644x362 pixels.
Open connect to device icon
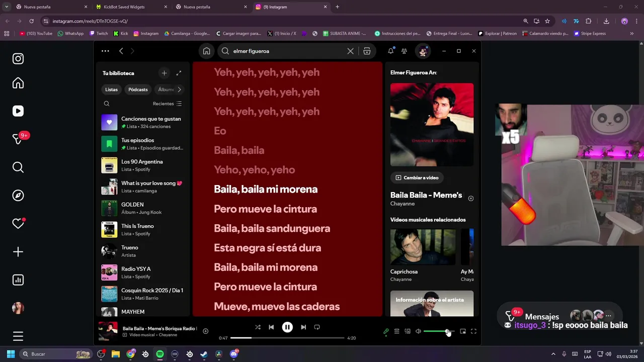408,331
